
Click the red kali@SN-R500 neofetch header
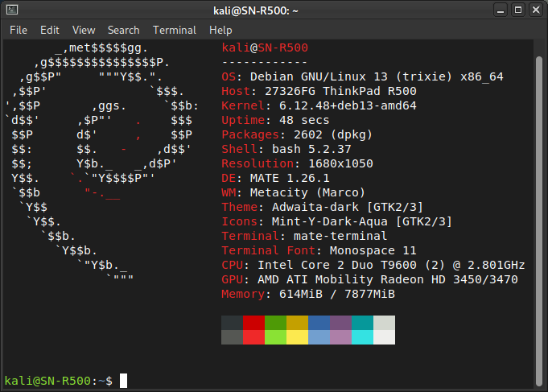(x=264, y=47)
